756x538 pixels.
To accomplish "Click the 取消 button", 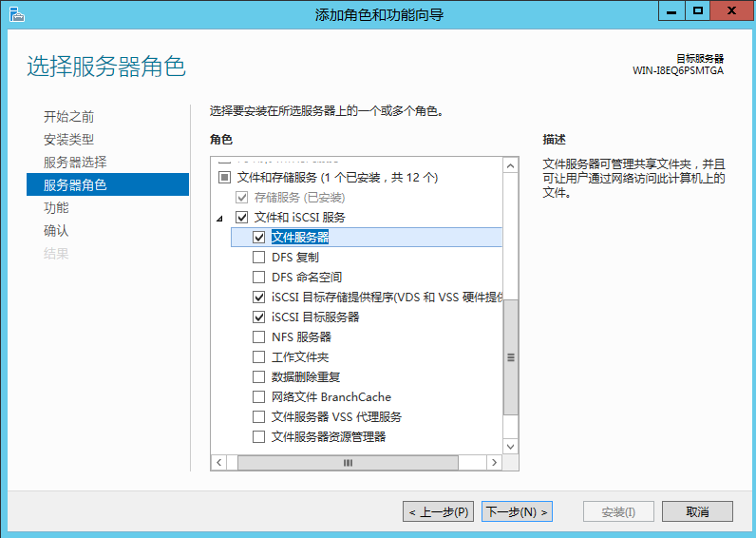I will (x=697, y=511).
